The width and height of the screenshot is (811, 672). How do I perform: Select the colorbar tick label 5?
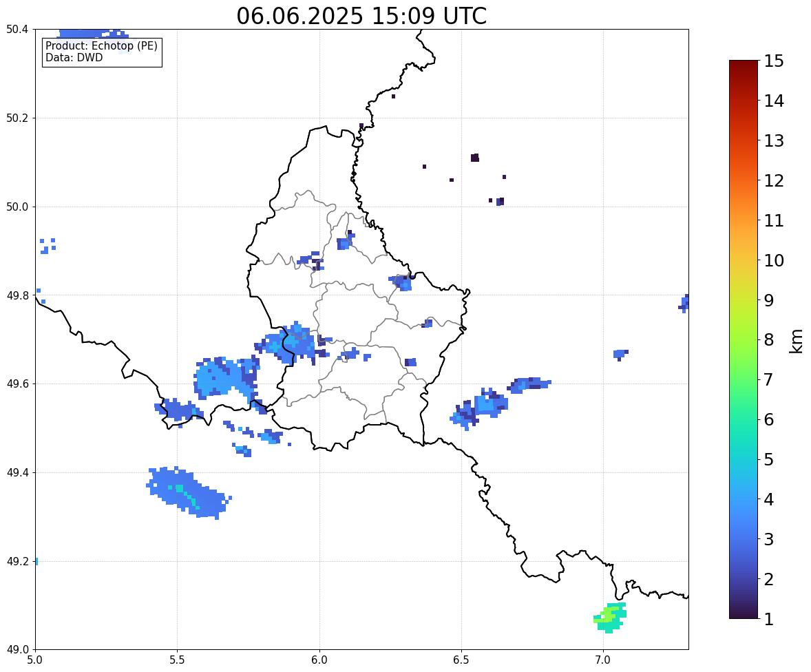[769, 459]
